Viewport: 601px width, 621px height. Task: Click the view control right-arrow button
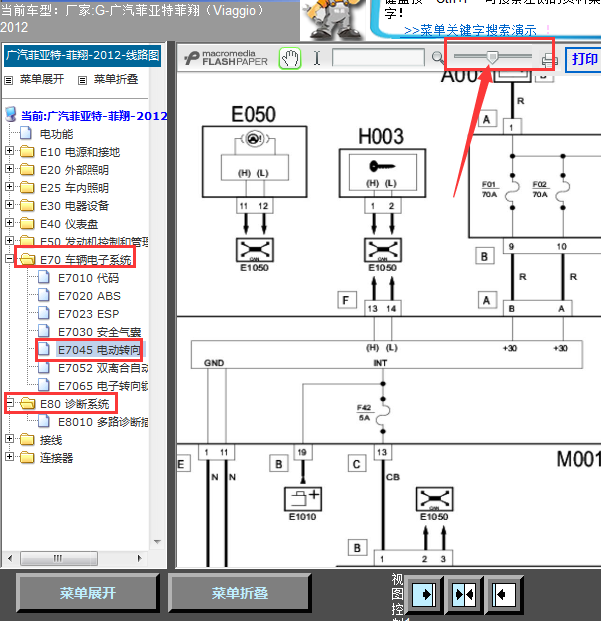424,594
